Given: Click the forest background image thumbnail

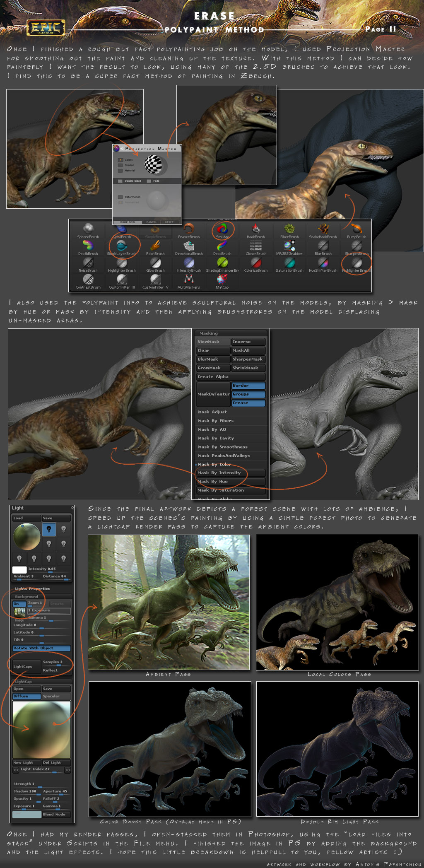Looking at the screenshot, I should (x=19, y=612).
